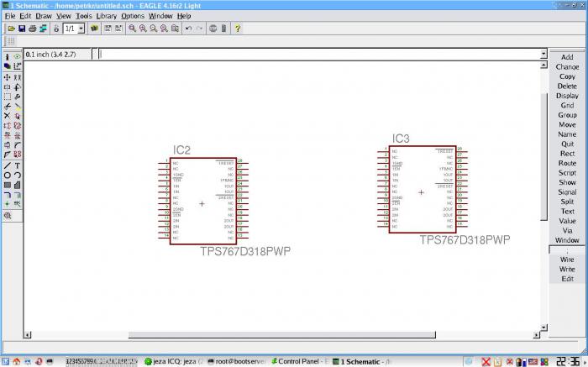This screenshot has width=588, height=367.
Task: Open the sheet selector 1/1 dropdown
Action: 81,29
